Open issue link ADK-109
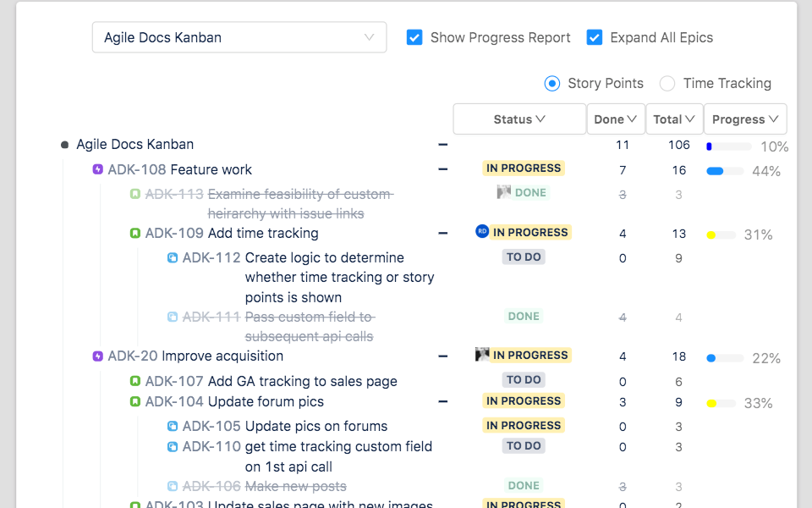The image size is (812, 508). [x=174, y=234]
